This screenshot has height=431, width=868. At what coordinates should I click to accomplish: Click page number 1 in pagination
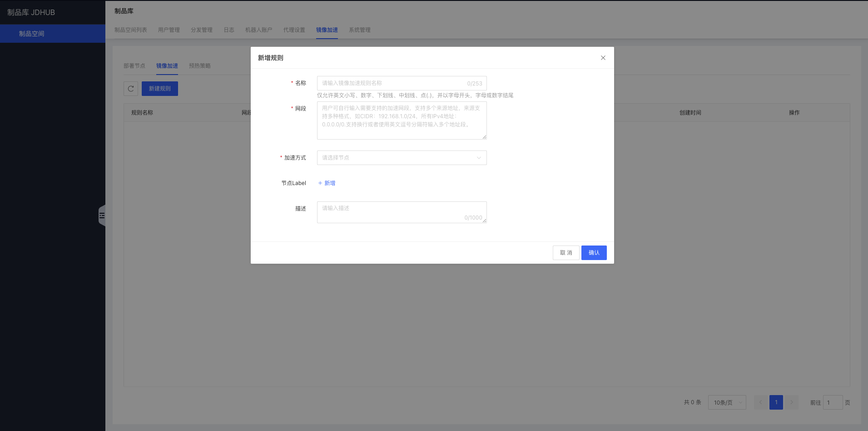(776, 402)
